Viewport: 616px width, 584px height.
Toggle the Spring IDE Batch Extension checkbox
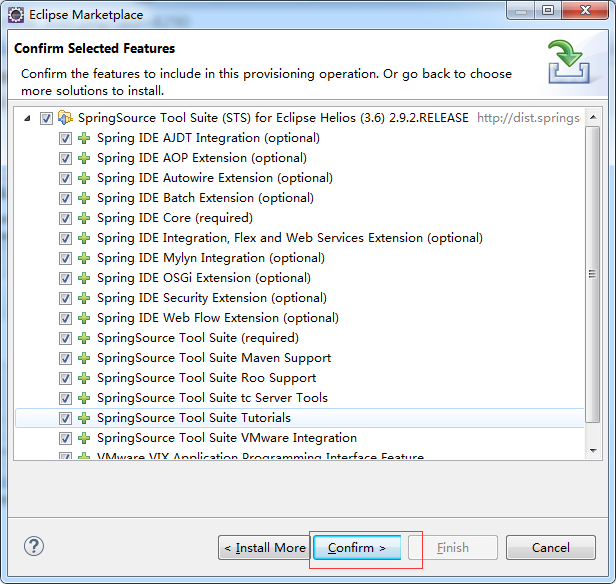click(65, 198)
